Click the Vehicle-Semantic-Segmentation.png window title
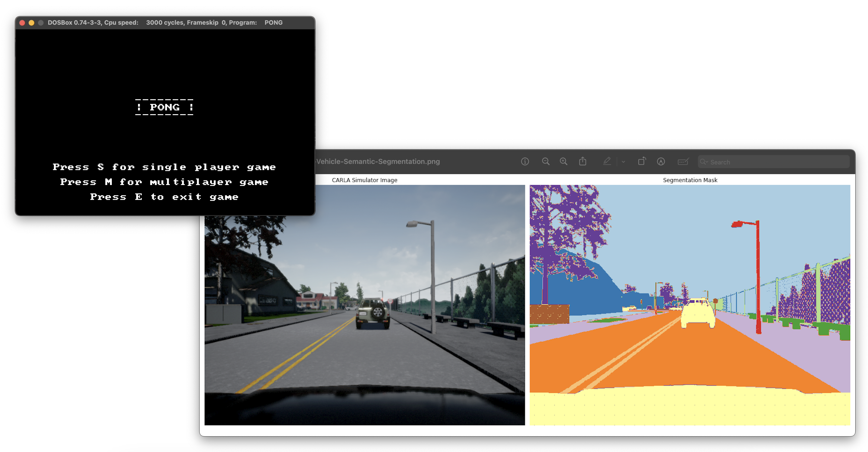 tap(378, 162)
